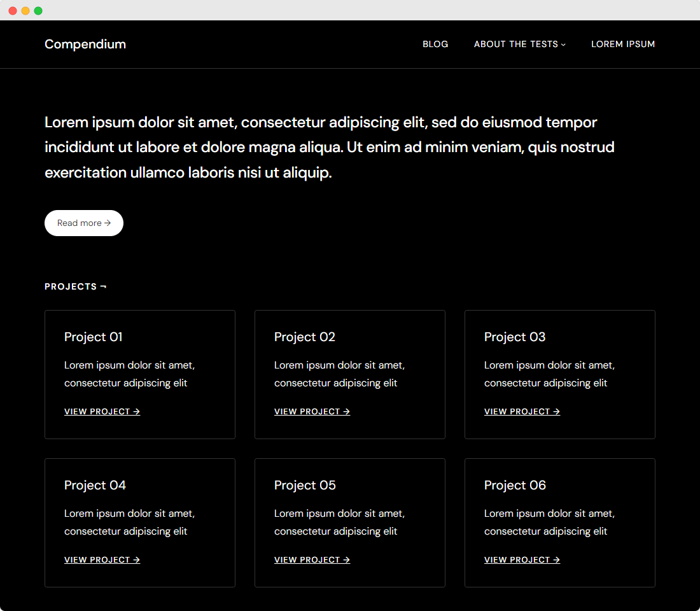The image size is (700, 611).
Task: Click the Project 04 title
Action: (95, 485)
